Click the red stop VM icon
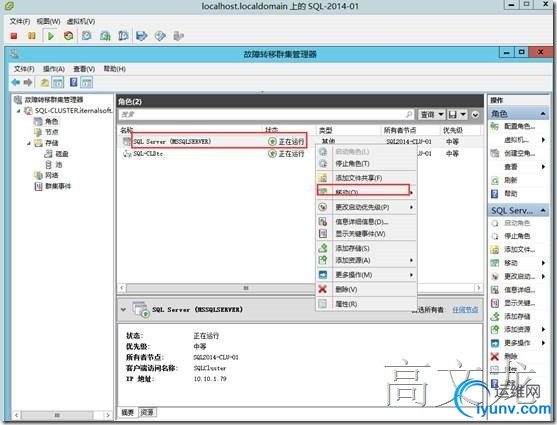 14,36
